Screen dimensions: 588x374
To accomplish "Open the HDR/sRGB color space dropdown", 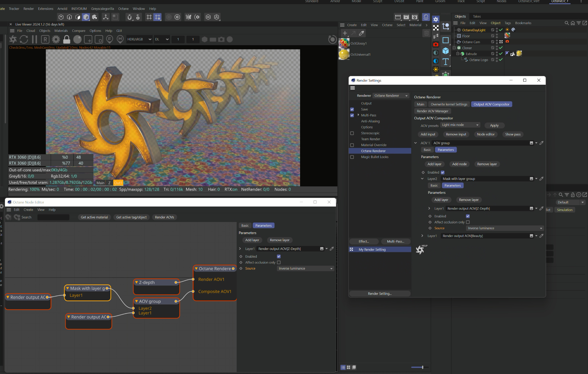I will coord(139,39).
